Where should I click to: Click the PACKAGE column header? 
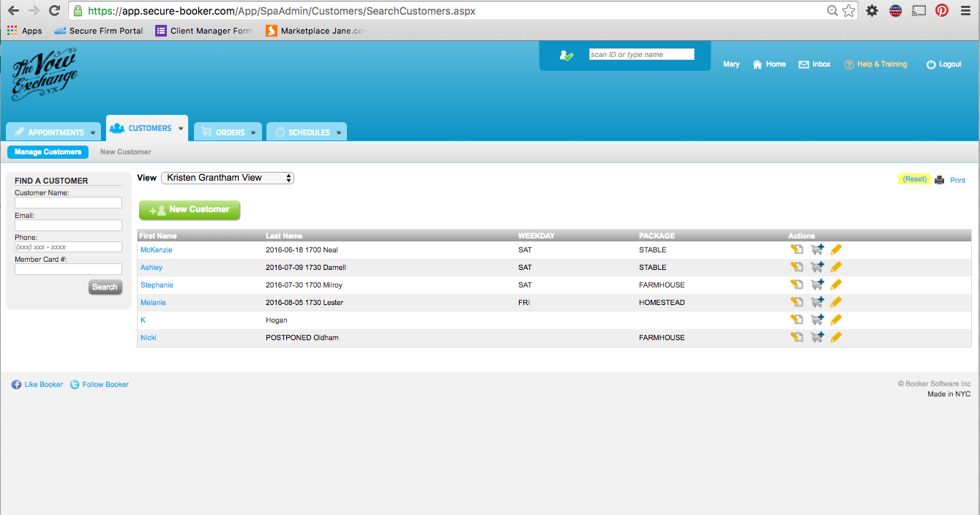pos(657,236)
